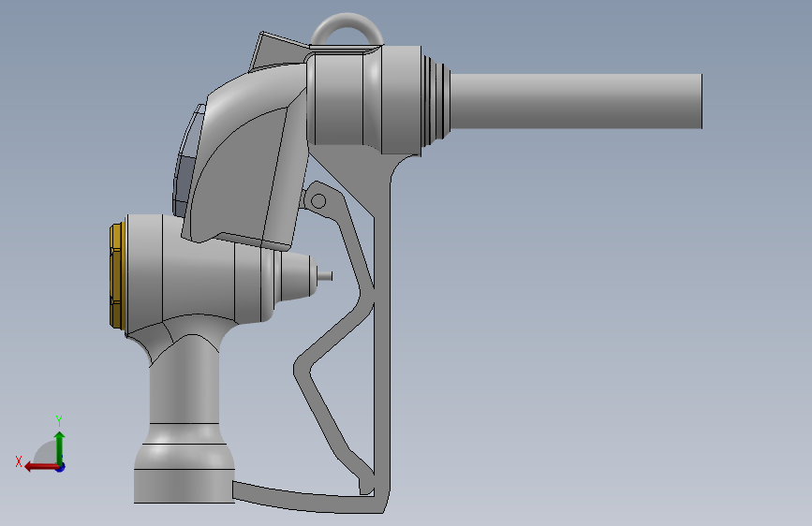Click the red X axis arrow
The width and height of the screenshot is (812, 526).
coord(41,467)
